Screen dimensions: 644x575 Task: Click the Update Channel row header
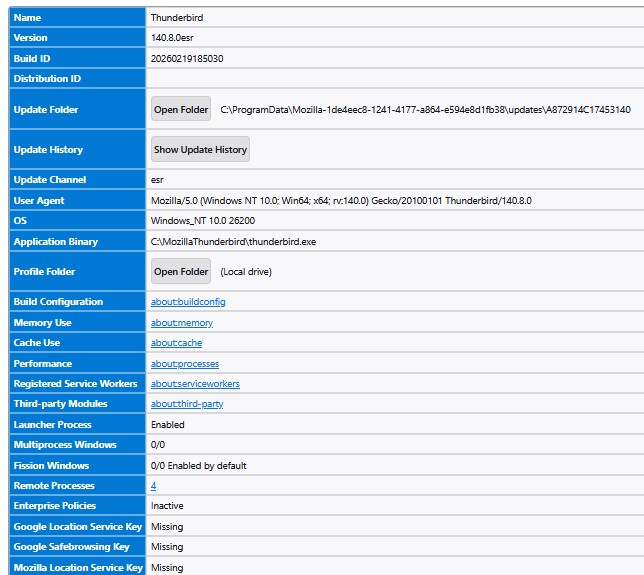pyautogui.click(x=77, y=179)
